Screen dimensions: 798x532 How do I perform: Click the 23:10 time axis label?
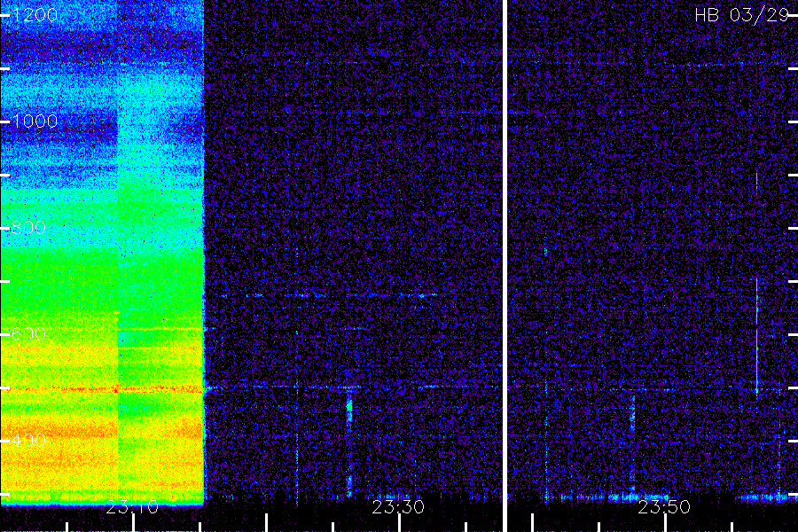click(132, 507)
